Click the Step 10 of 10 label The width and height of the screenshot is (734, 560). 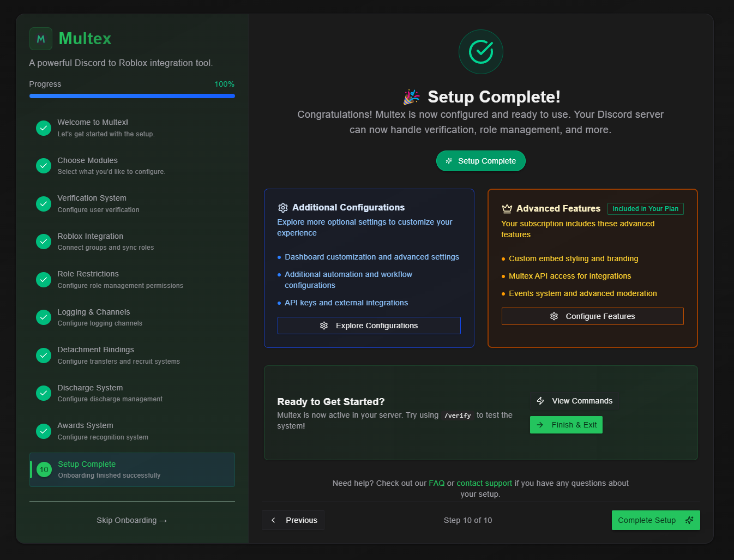pyautogui.click(x=468, y=520)
